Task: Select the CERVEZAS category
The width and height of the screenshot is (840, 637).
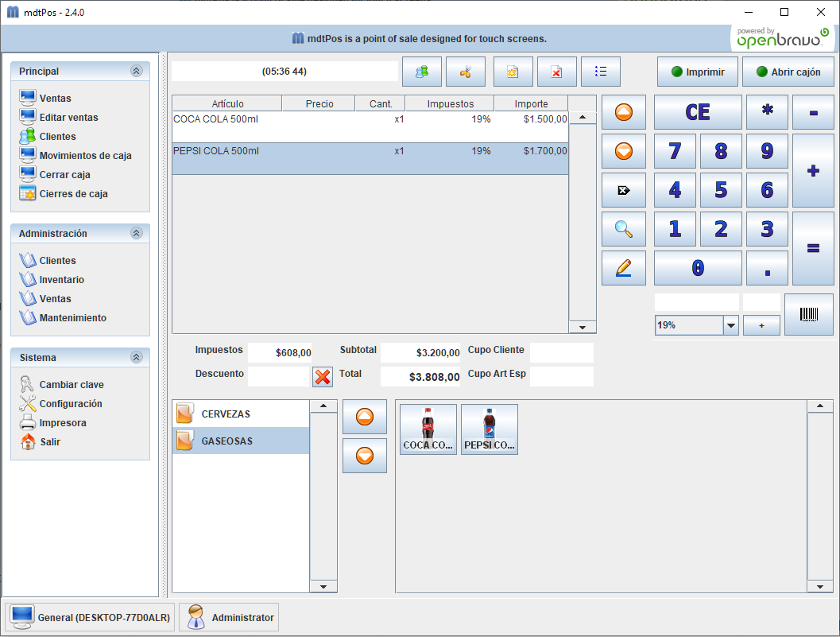Action: tap(241, 414)
